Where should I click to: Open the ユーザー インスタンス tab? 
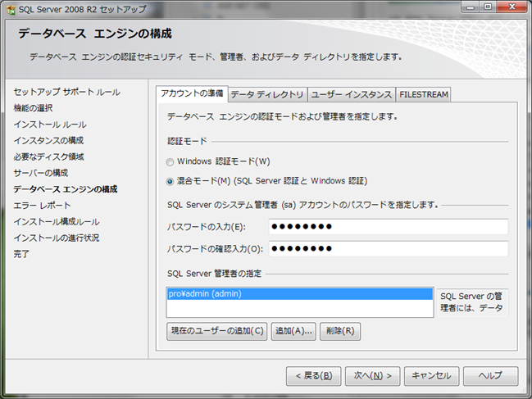pos(352,94)
